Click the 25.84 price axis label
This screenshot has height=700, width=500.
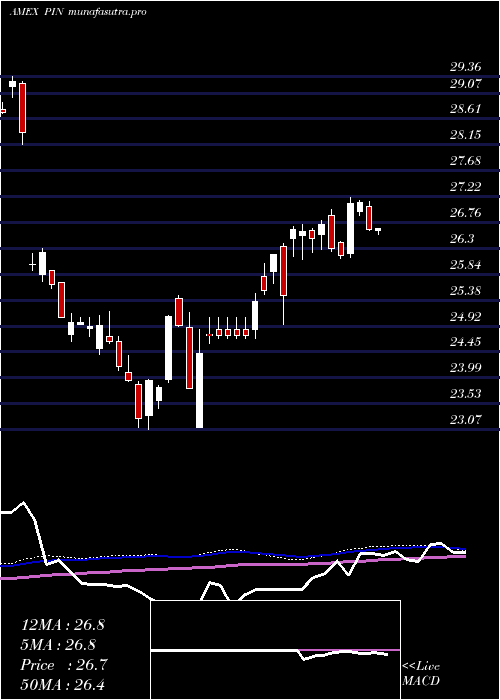click(x=465, y=265)
